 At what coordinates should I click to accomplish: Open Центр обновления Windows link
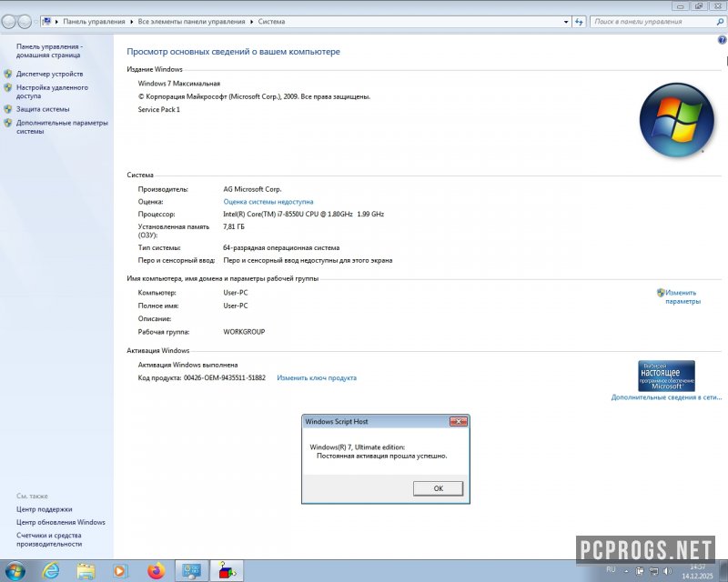tap(61, 522)
